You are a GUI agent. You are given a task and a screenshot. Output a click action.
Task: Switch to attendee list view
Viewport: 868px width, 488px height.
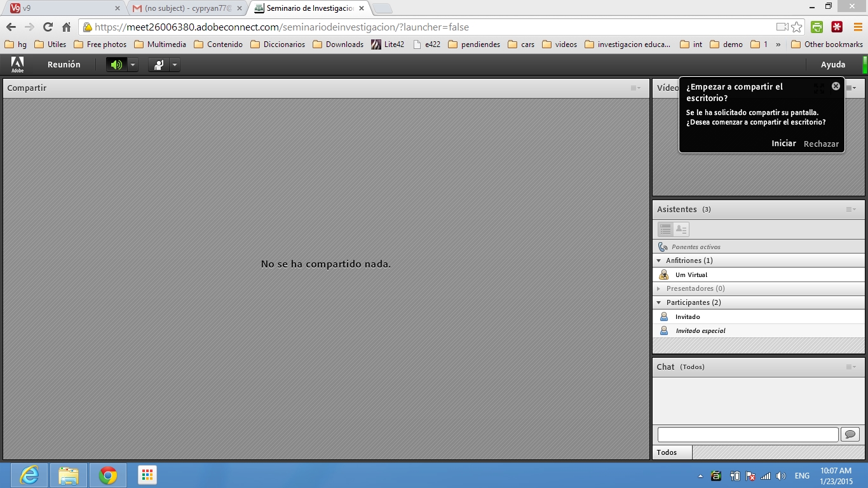(x=665, y=229)
